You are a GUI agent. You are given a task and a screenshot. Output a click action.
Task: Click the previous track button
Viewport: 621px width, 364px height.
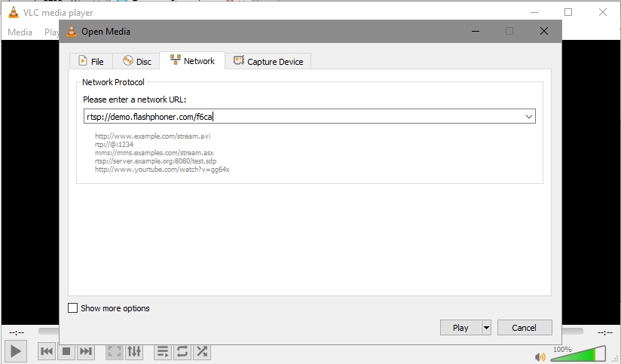(x=47, y=351)
